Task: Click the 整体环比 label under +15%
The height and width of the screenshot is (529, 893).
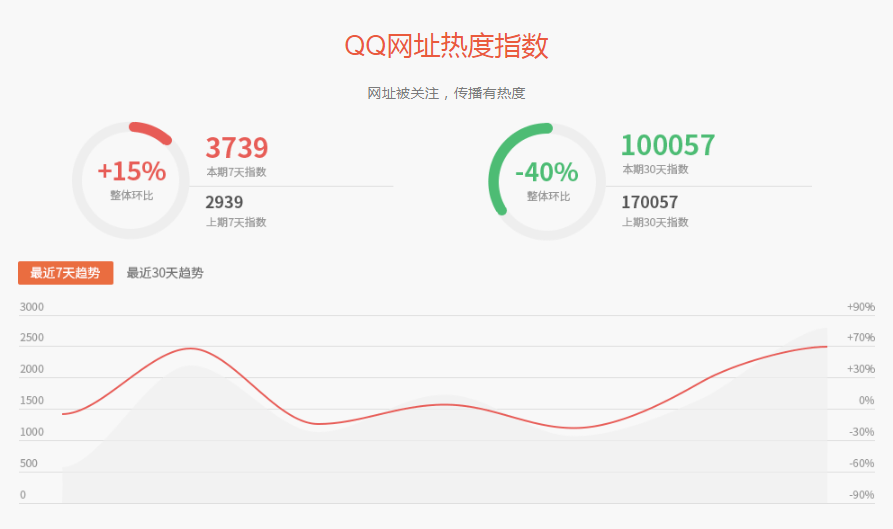Action: pyautogui.click(x=132, y=195)
